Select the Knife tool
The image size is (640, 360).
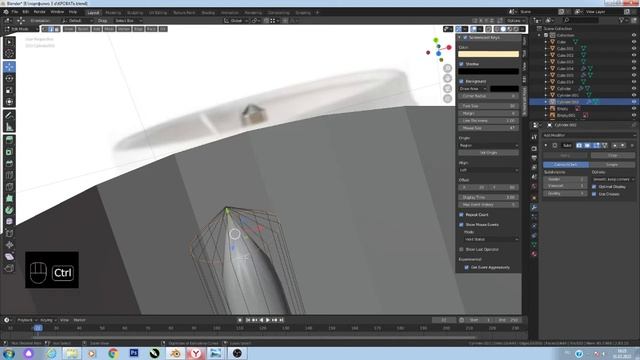coord(9,187)
